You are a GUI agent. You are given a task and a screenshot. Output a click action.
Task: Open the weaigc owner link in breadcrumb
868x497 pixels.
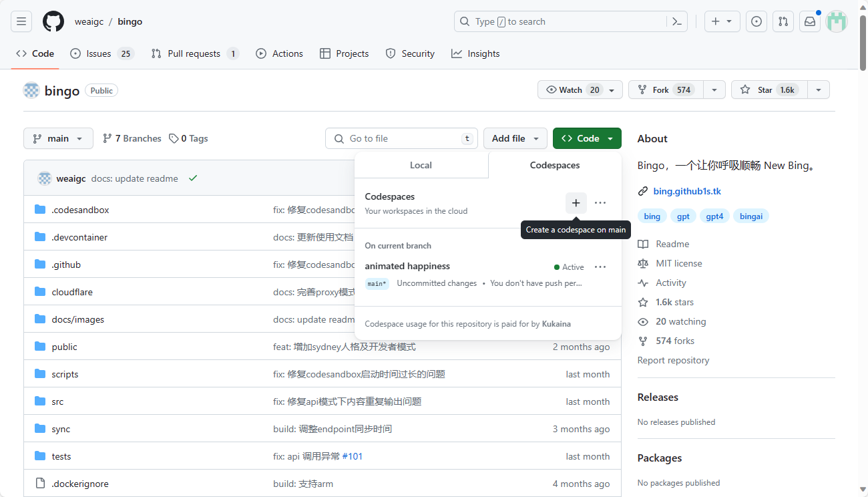click(x=89, y=21)
